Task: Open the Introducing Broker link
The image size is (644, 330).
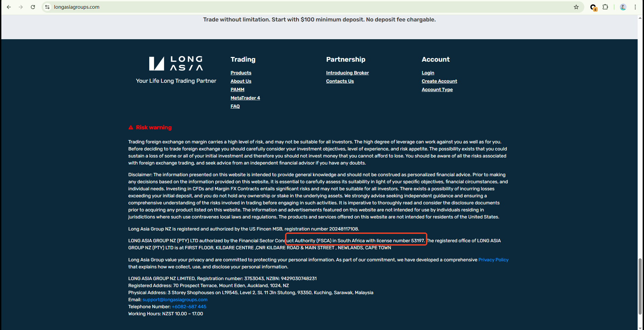Action: 347,73
